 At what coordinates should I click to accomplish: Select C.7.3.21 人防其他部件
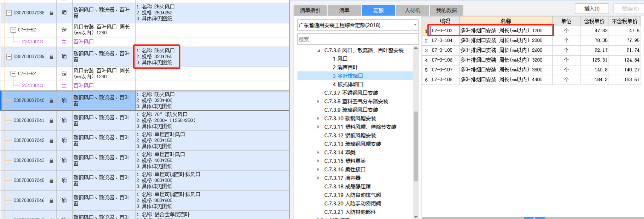point(350,212)
